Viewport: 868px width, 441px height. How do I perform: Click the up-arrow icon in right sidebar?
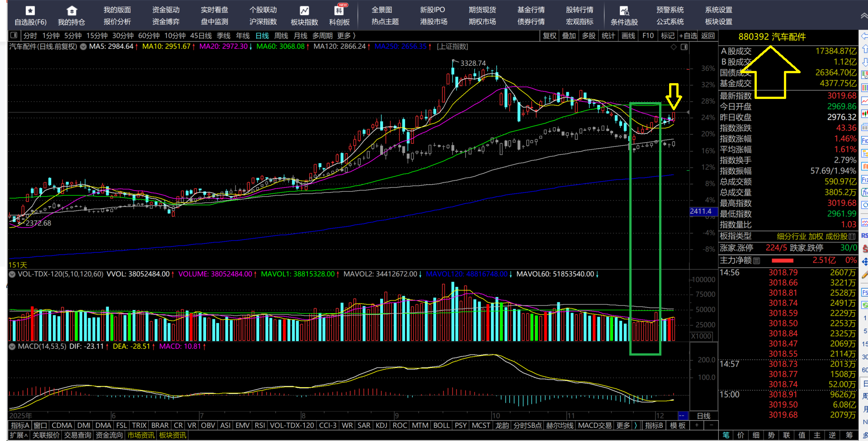tap(864, 49)
